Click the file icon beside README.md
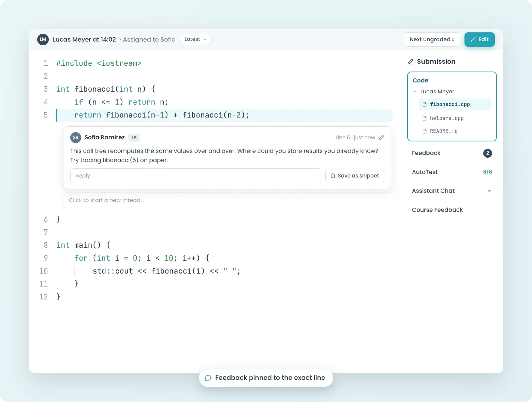The image size is (532, 402). 425,131
